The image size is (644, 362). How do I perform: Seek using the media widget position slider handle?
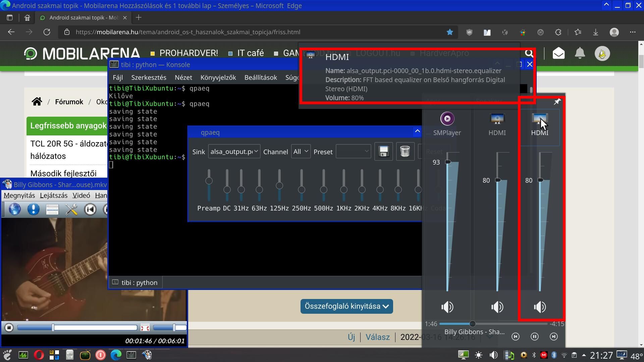tap(473, 324)
